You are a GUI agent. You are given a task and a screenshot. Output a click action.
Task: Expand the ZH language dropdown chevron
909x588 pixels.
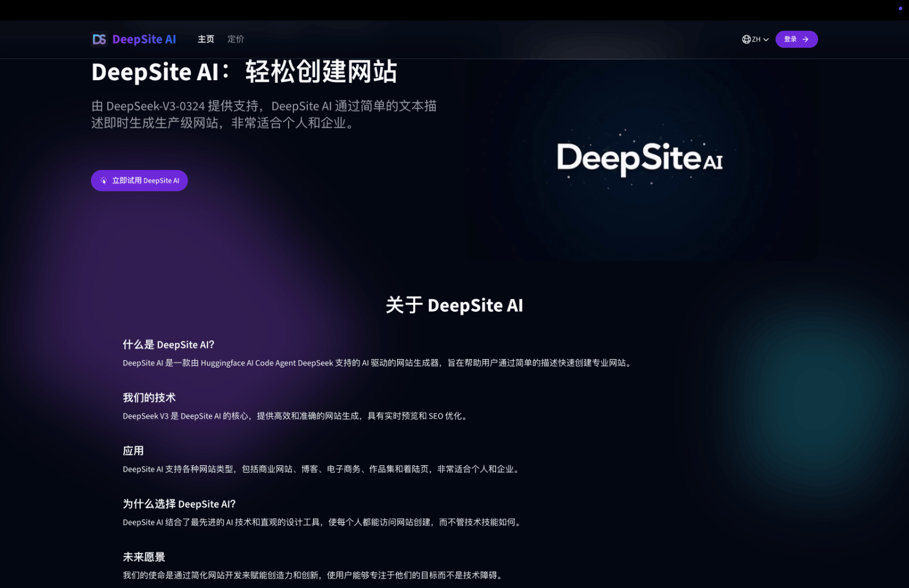coord(766,40)
